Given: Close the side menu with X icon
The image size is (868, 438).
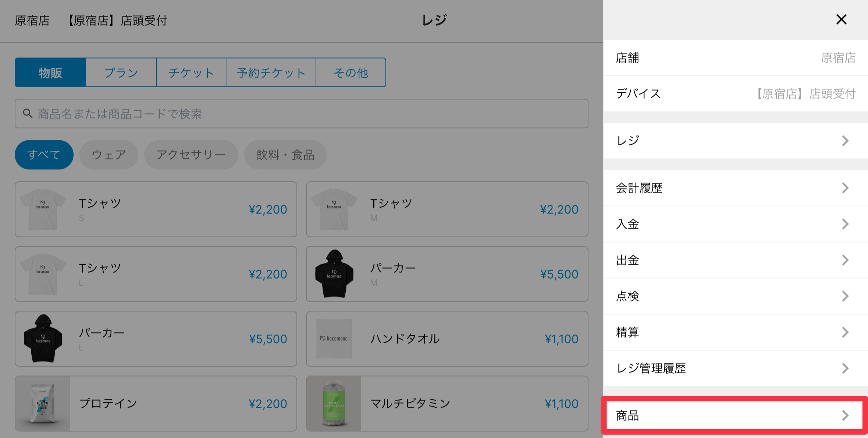Looking at the screenshot, I should pos(841,20).
